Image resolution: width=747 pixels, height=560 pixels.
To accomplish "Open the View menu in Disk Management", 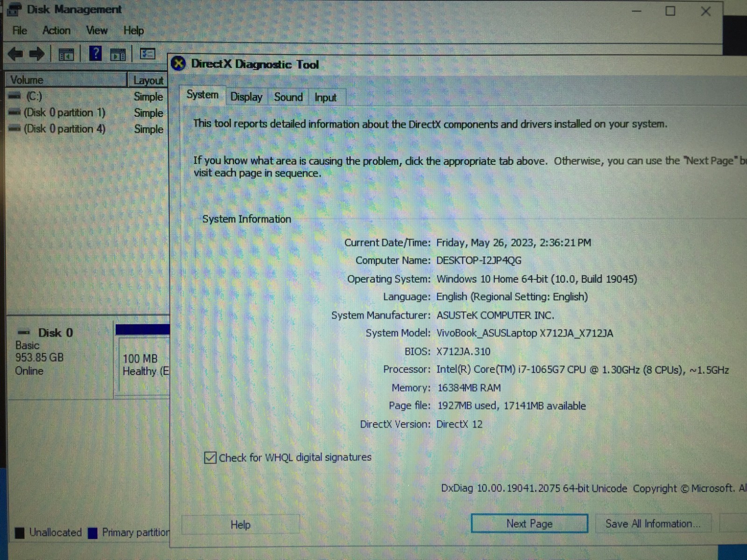I will coord(97,30).
